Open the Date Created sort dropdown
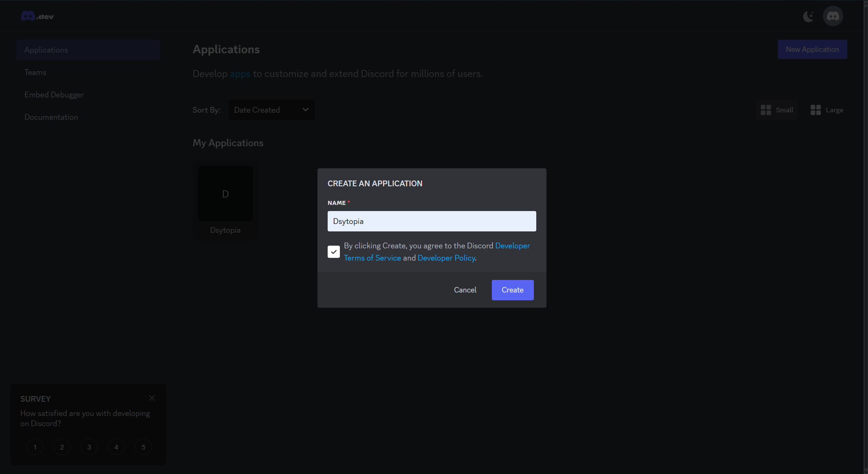This screenshot has width=868, height=474. pos(271,110)
